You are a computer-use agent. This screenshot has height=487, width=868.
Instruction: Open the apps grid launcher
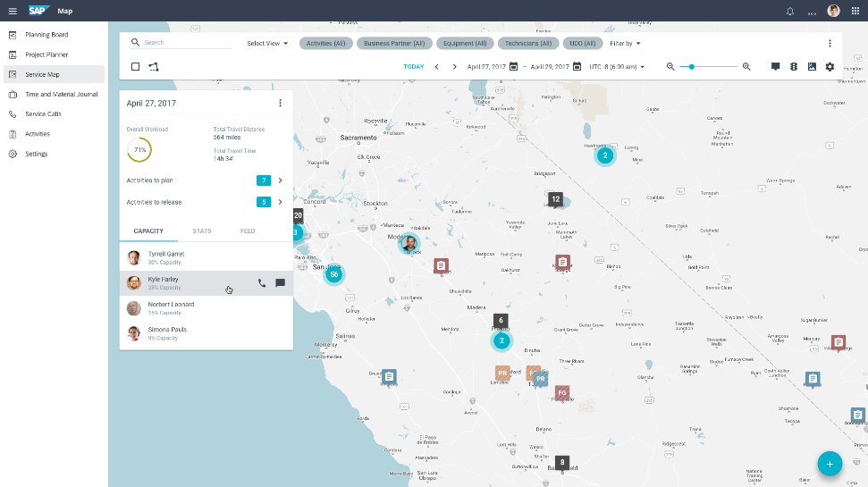coord(855,11)
